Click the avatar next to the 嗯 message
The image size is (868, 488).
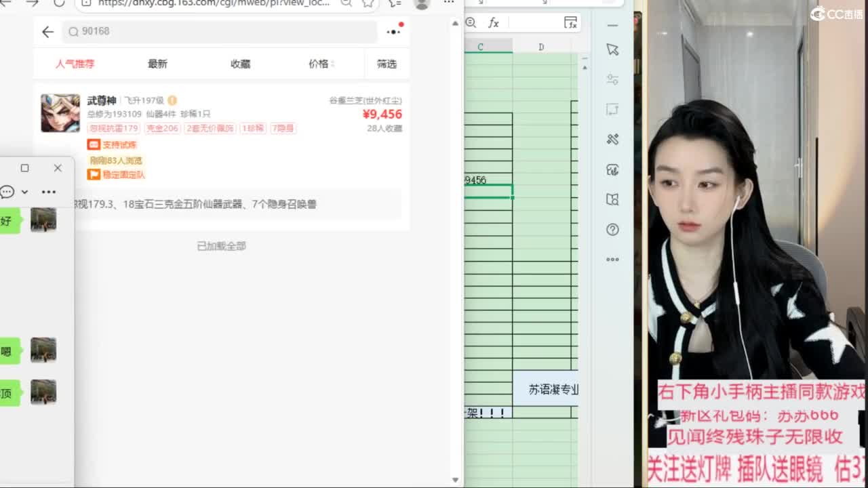pyautogui.click(x=43, y=350)
